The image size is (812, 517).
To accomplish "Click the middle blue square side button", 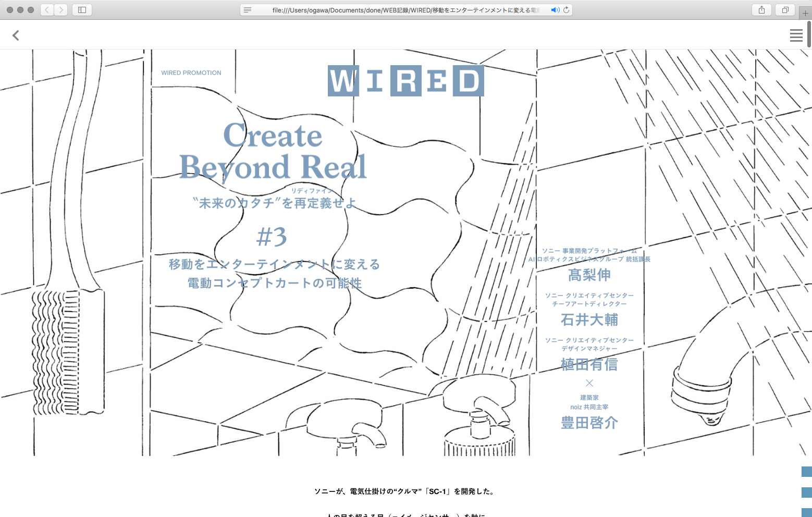I will pyautogui.click(x=807, y=493).
